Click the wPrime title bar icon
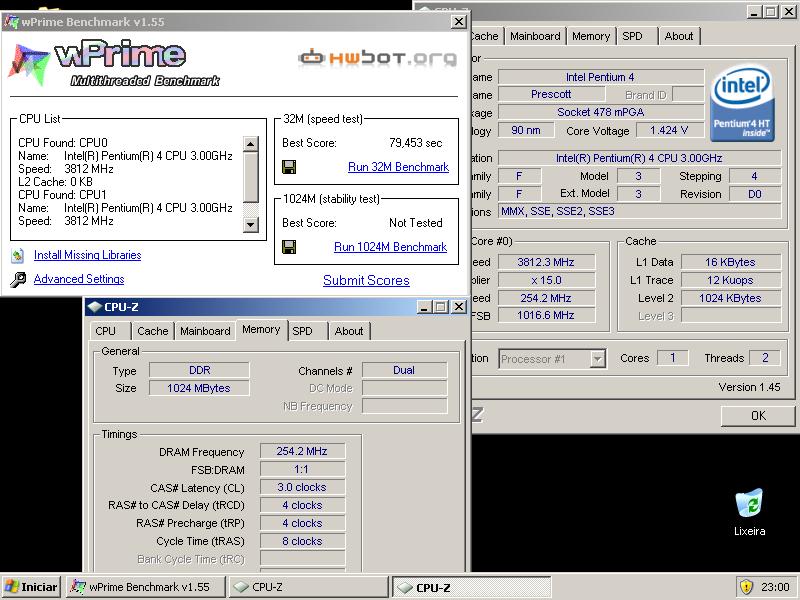This screenshot has width=800, height=600. [11, 22]
